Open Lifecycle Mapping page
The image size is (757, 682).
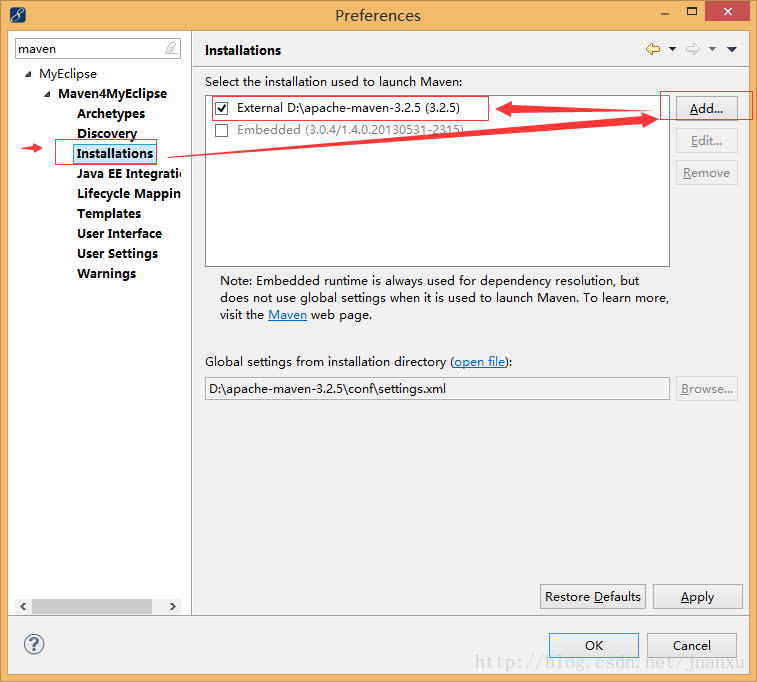click(x=129, y=194)
